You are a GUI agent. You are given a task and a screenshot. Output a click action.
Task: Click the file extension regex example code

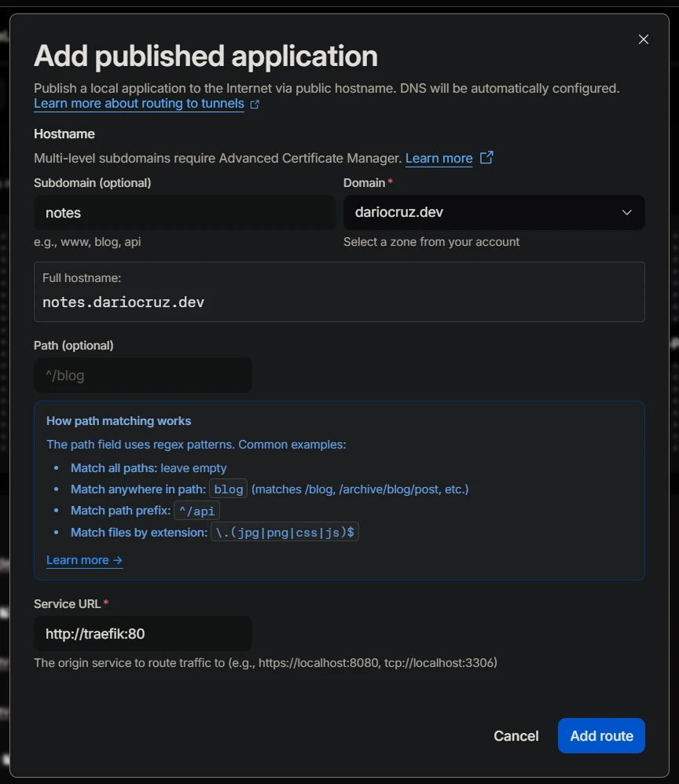click(284, 532)
